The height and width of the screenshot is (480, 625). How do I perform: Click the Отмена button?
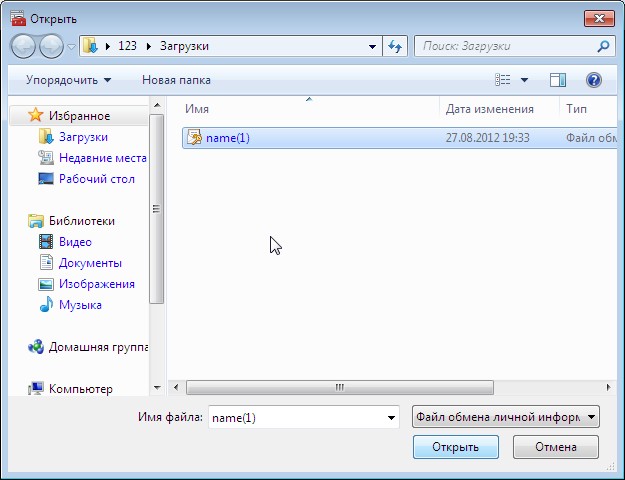(556, 447)
